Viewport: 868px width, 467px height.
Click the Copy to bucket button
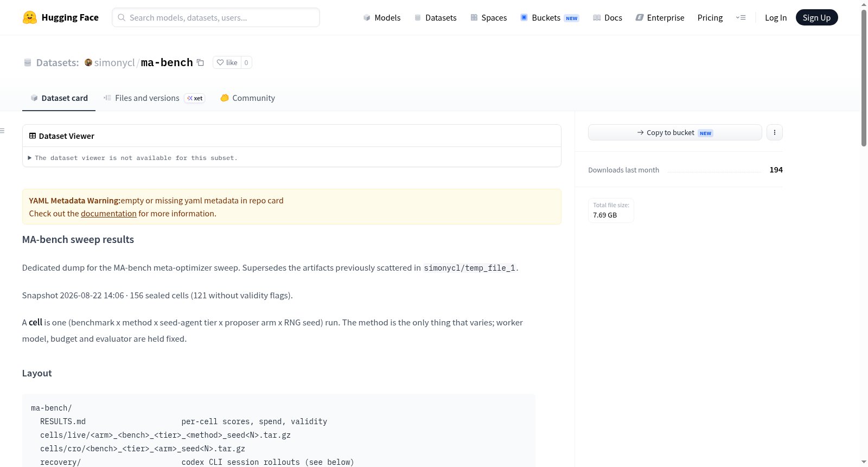coord(675,132)
